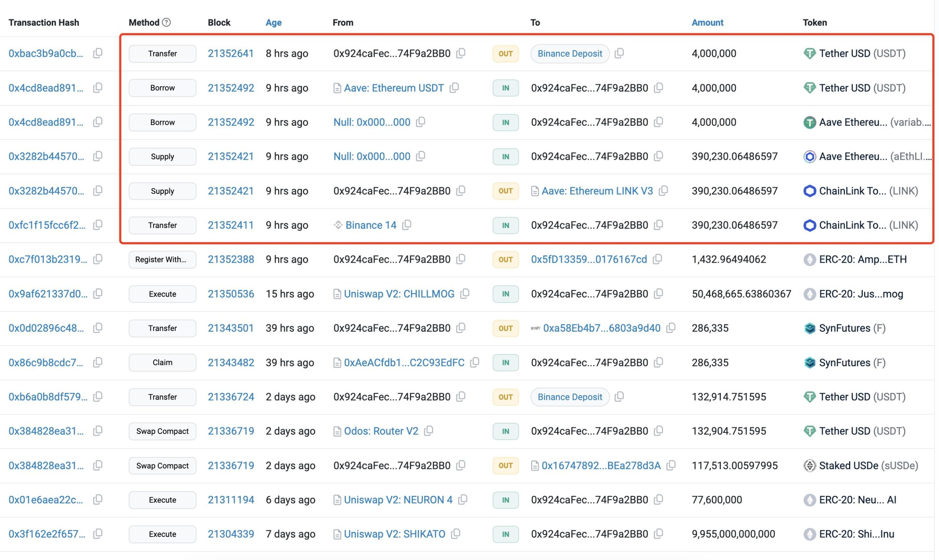Sort by the Amount column header

point(707,23)
